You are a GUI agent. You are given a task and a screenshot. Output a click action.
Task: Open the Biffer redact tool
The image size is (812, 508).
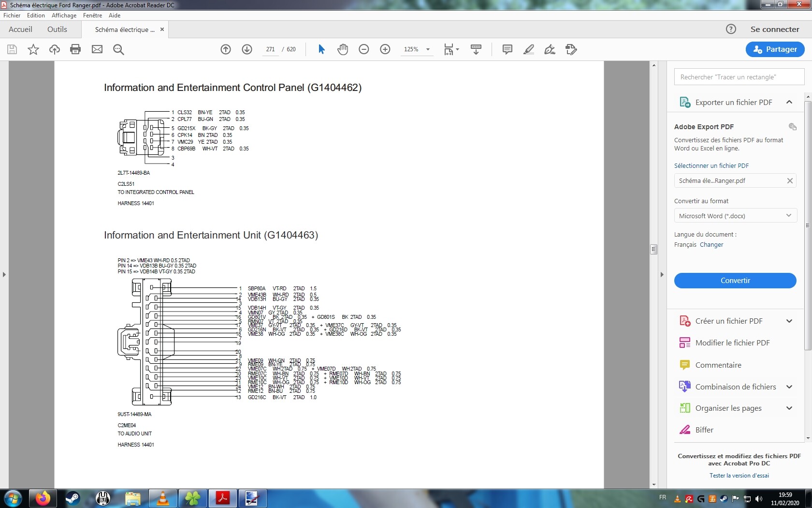(704, 430)
